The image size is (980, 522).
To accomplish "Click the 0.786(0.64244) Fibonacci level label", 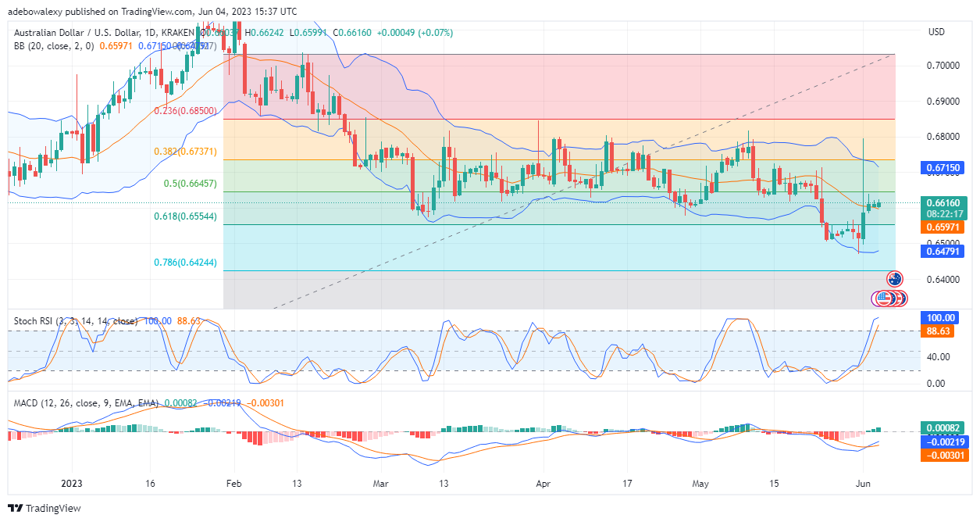I will 184,263.
